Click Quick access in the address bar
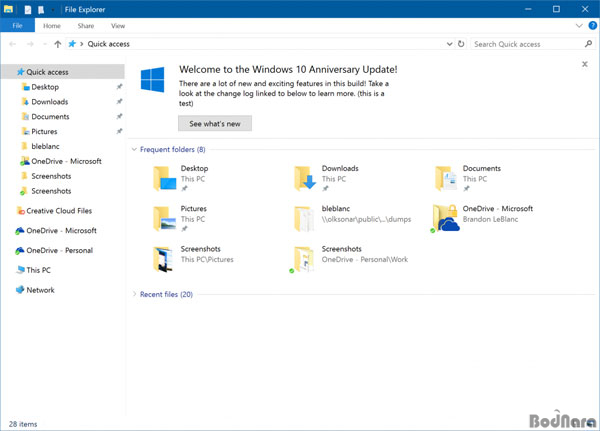The height and width of the screenshot is (431, 600). 109,44
